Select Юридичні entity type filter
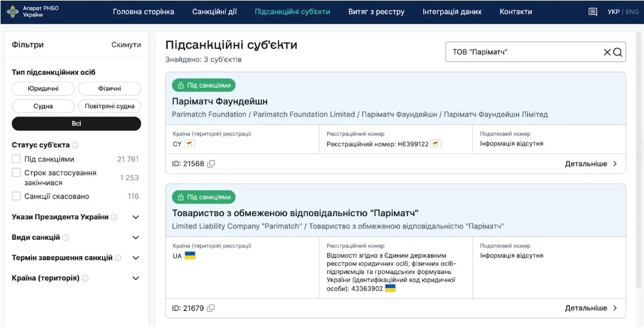The image size is (644, 331). coord(43,88)
